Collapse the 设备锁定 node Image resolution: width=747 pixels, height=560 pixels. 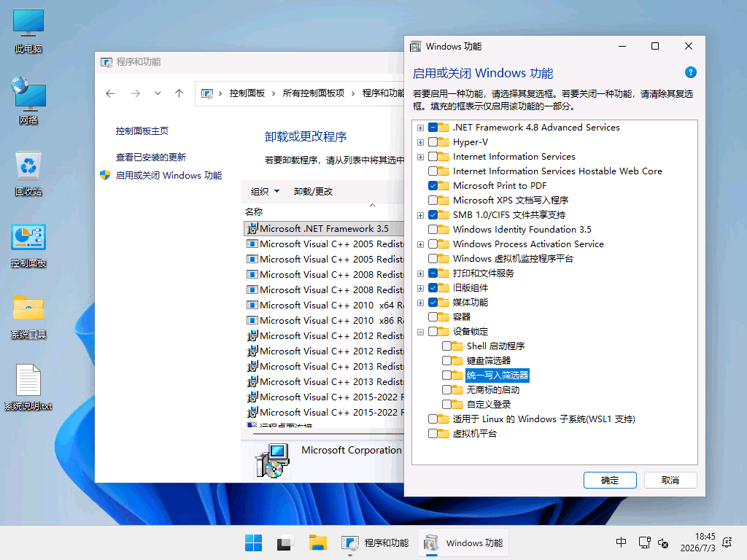point(420,332)
